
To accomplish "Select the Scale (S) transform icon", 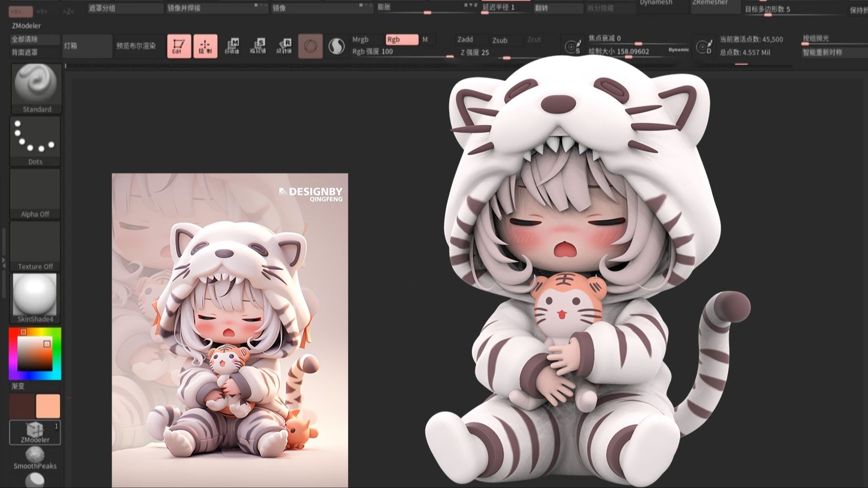I will tap(258, 46).
